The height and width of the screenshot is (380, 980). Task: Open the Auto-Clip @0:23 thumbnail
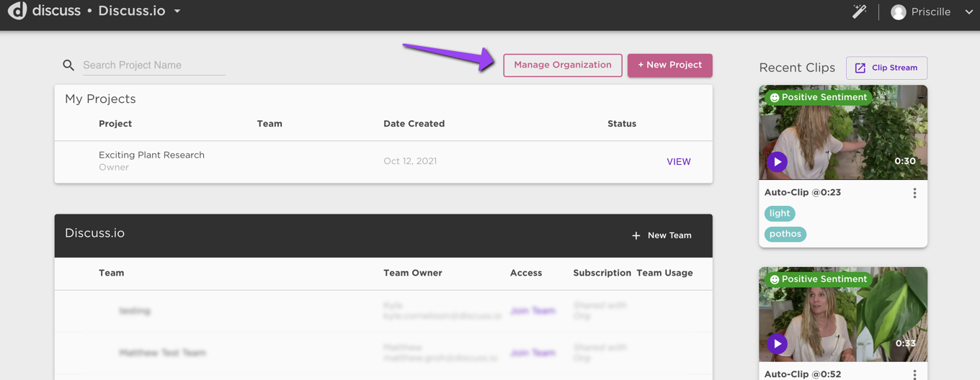pos(843,132)
